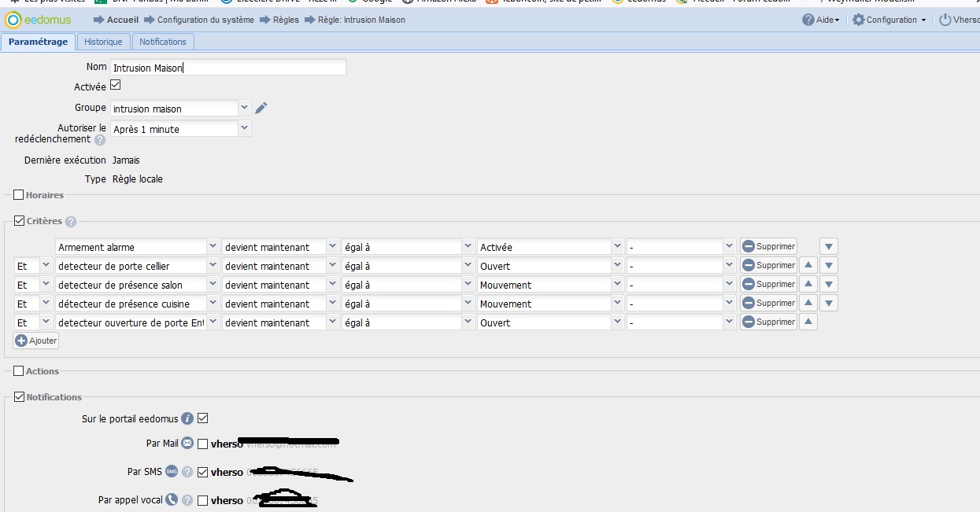Image resolution: width=980 pixels, height=512 pixels.
Task: Edit the group with the pencil icon
Action: (261, 108)
